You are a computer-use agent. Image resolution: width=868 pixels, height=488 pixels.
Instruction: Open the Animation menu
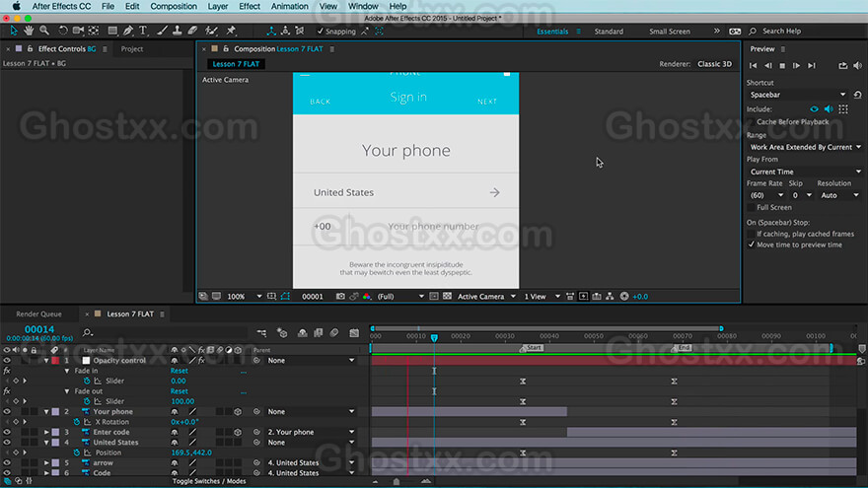pyautogui.click(x=289, y=6)
